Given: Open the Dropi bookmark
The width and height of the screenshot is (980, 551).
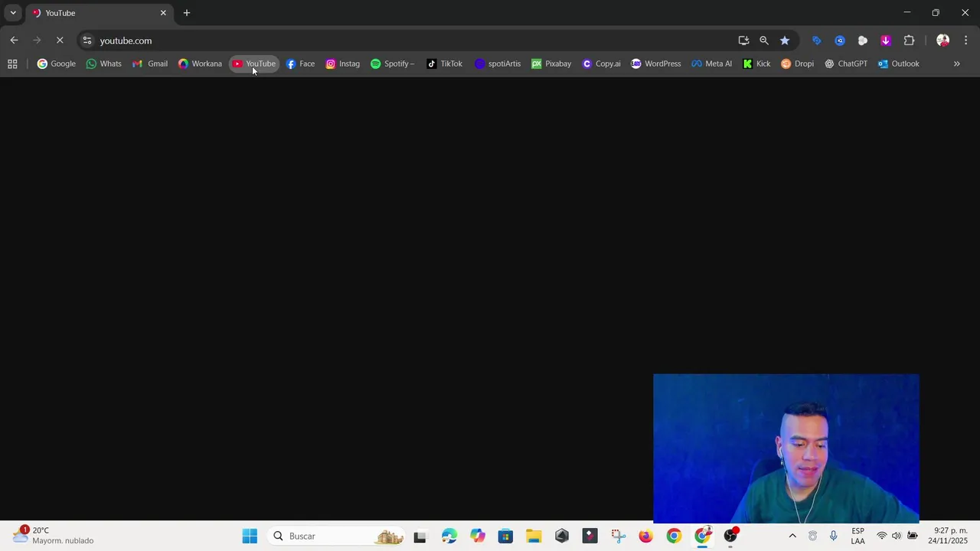Looking at the screenshot, I should (x=798, y=64).
